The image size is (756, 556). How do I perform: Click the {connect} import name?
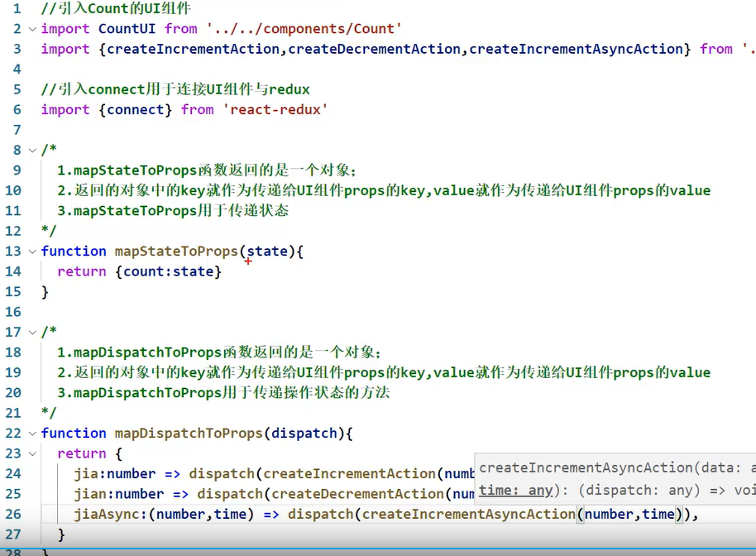[136, 110]
